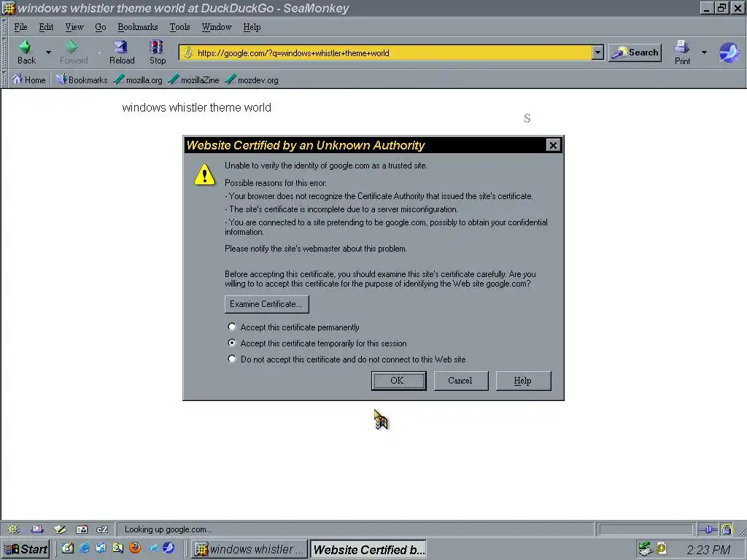Launch Internet Explorer from quick launch
This screenshot has width=747, height=560.
tap(85, 548)
